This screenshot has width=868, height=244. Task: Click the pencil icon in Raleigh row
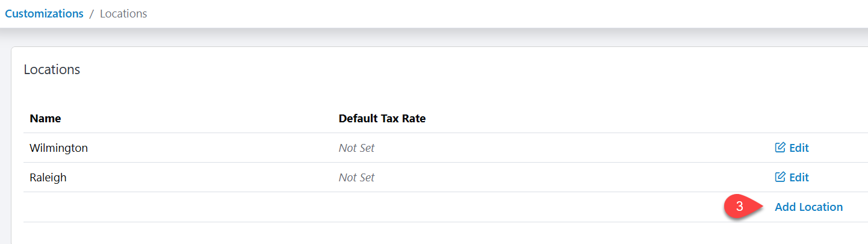[x=780, y=177]
